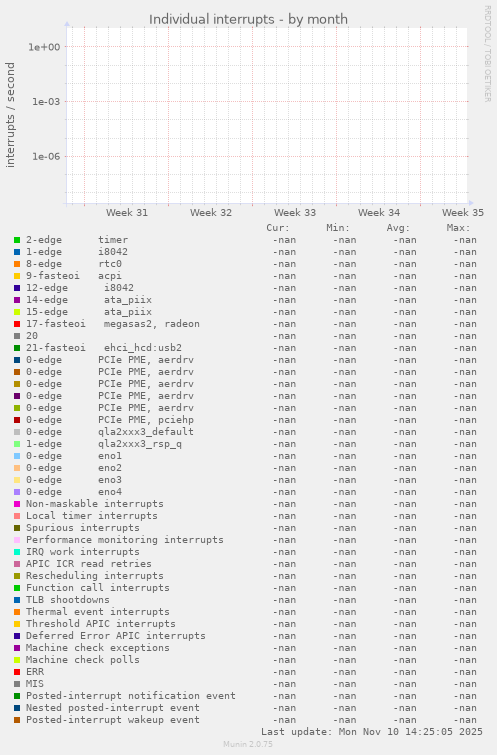Click the yellow swatch for 9-fasteoi acpi
This screenshot has height=755, width=497.
coord(17,276)
